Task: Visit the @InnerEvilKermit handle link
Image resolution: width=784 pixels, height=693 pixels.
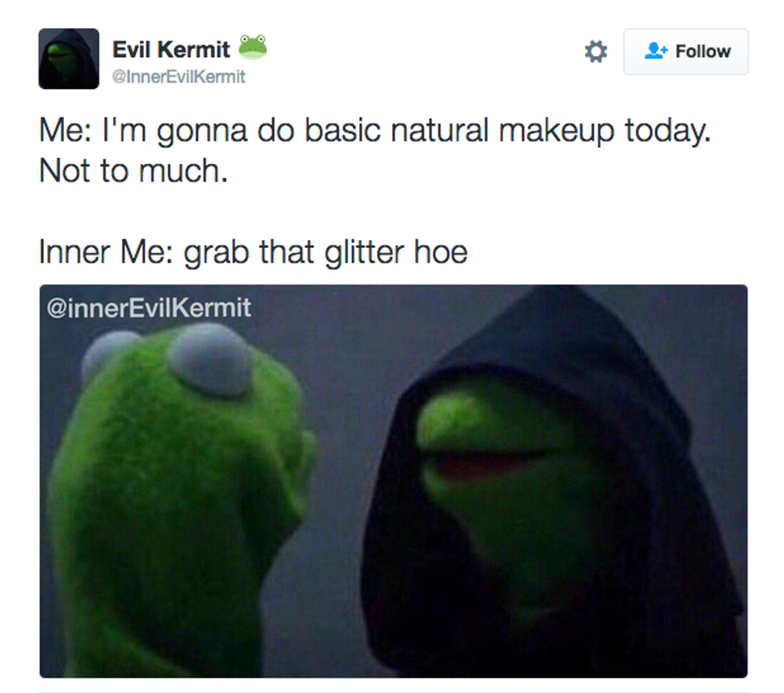Action: coord(178,77)
